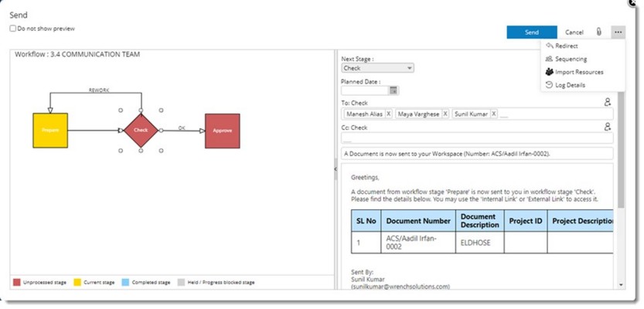
Task: Open the Planned Date calendar picker
Action: pyautogui.click(x=394, y=90)
